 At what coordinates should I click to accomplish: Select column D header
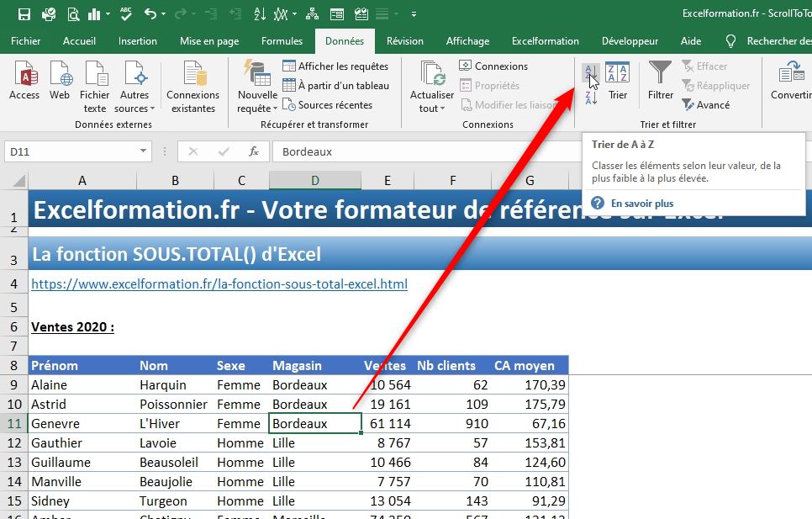coord(315,180)
